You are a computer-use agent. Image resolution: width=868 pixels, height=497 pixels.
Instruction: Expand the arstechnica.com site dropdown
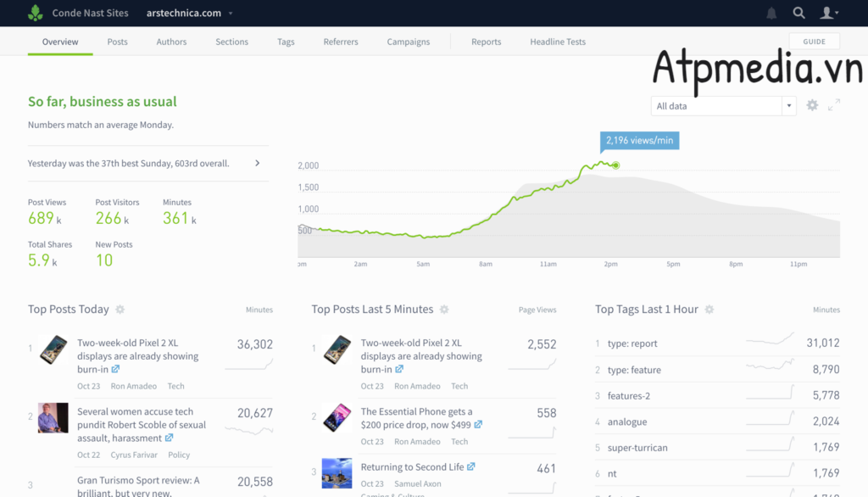(231, 14)
